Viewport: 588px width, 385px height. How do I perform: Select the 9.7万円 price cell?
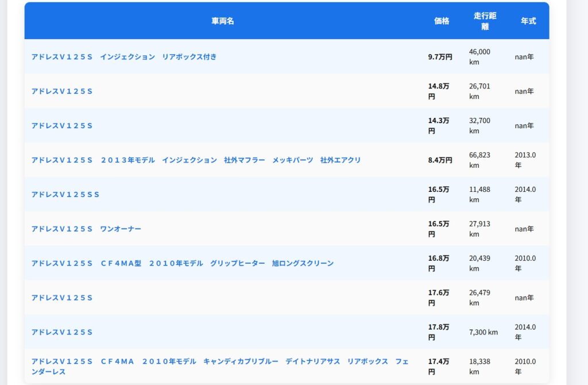[440, 57]
